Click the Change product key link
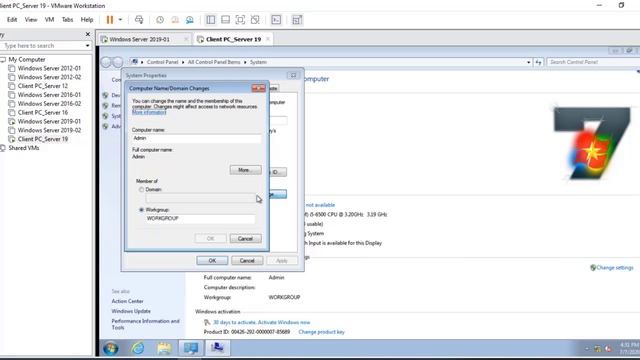This screenshot has height=360, width=640. 321,332
